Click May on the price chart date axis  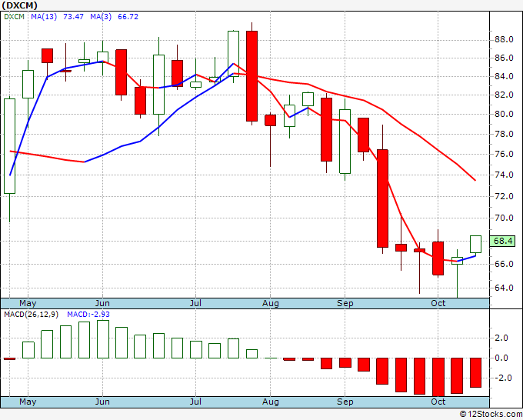point(28,303)
